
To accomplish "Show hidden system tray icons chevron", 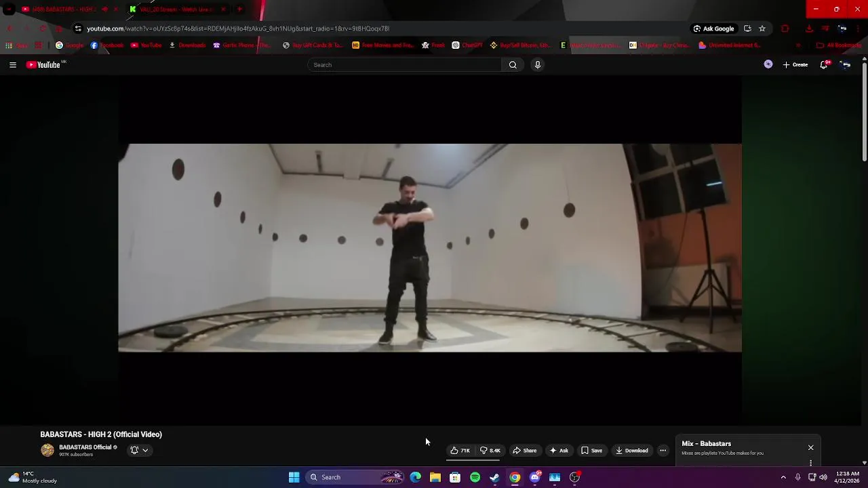I will (x=783, y=477).
